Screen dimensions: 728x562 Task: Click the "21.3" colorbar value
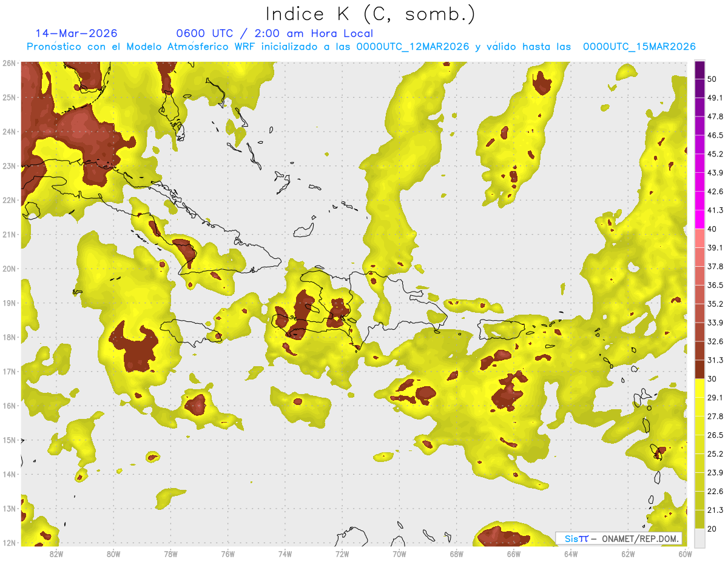715,510
